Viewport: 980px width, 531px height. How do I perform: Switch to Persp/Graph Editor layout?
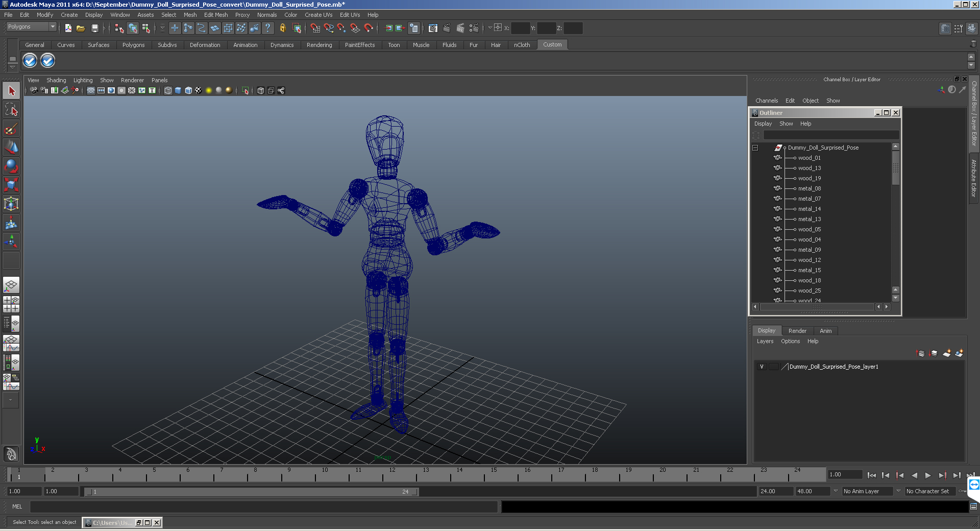click(x=11, y=343)
